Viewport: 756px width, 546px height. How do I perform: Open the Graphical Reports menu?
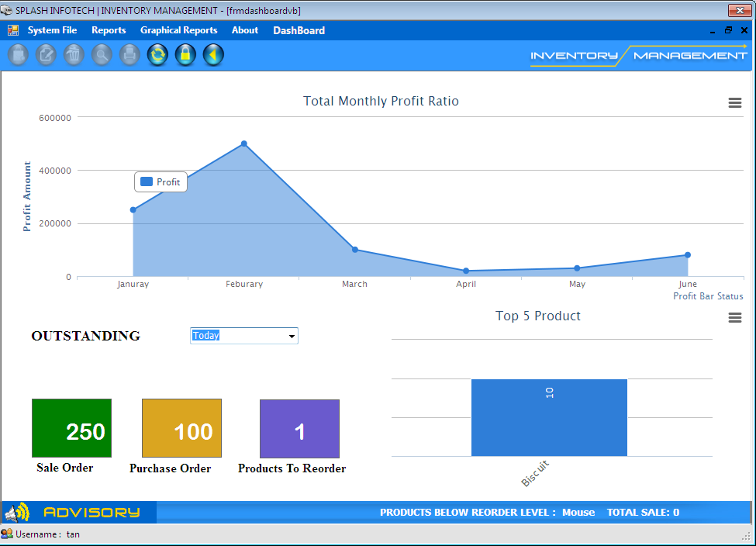[178, 30]
